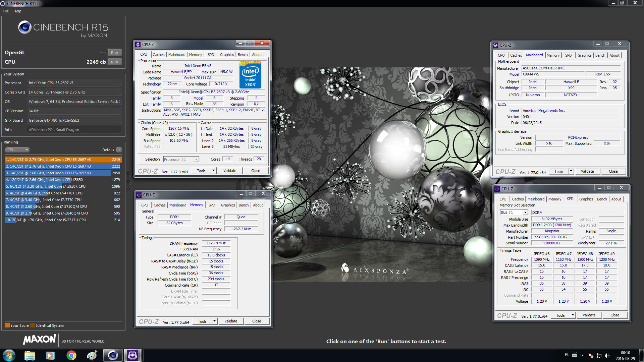Expand Tools arrow in CPU-Z Mainboard window
Image resolution: width=644 pixels, height=362 pixels.
571,171
